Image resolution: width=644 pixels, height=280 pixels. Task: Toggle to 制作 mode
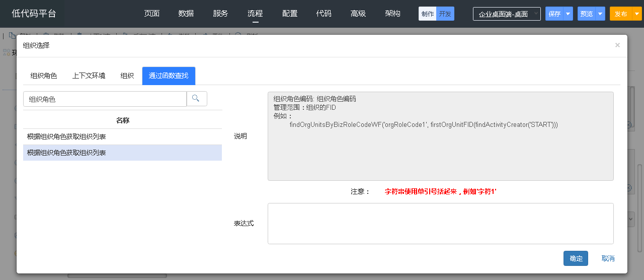(428, 14)
